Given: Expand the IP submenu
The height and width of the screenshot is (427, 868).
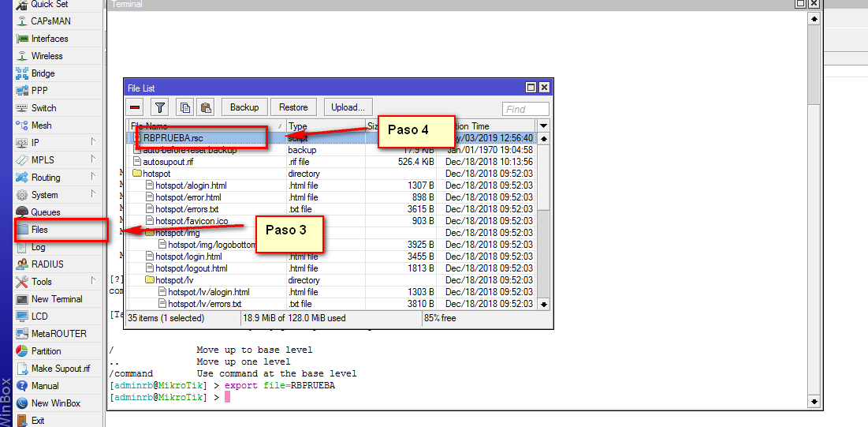Looking at the screenshot, I should [35, 143].
